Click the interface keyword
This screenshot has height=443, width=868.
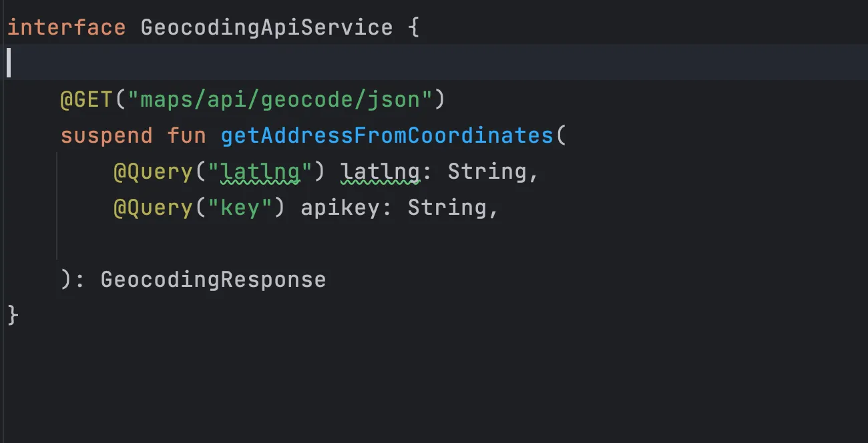pyautogui.click(x=66, y=27)
